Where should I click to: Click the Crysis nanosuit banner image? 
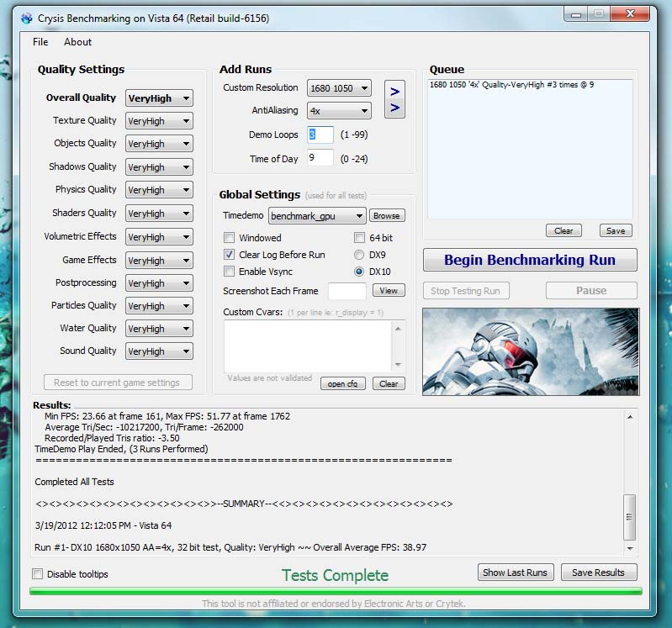[x=530, y=351]
